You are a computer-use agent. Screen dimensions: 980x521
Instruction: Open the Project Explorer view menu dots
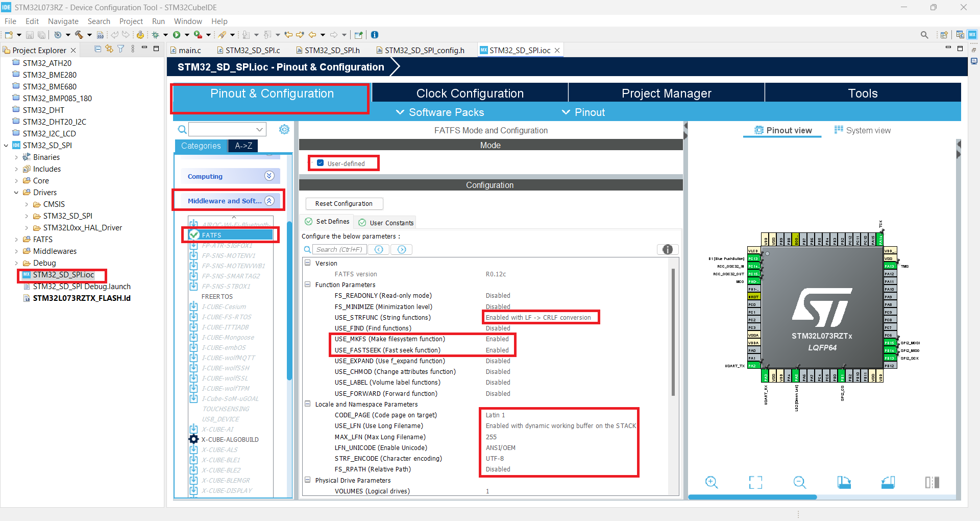[x=133, y=49]
